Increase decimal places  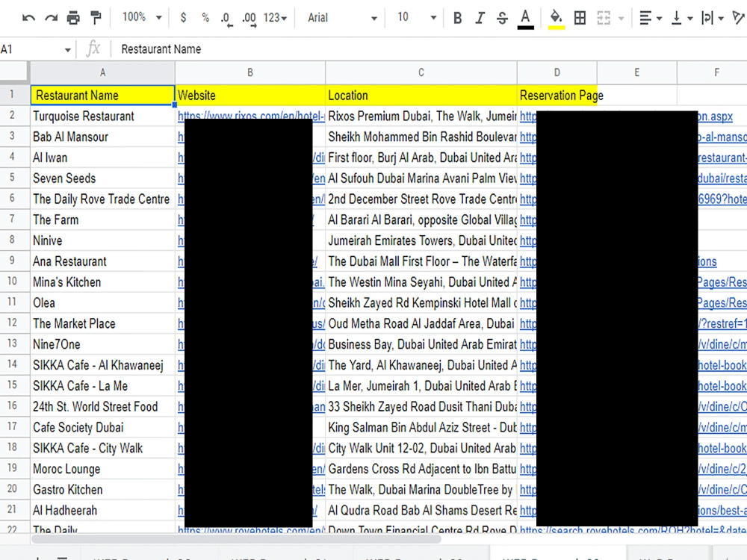pos(249,19)
